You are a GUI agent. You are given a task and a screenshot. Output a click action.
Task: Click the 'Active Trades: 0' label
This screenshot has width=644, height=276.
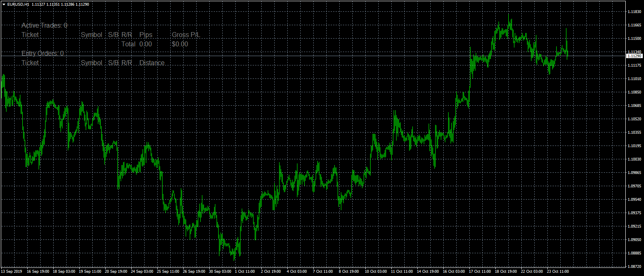(44, 26)
